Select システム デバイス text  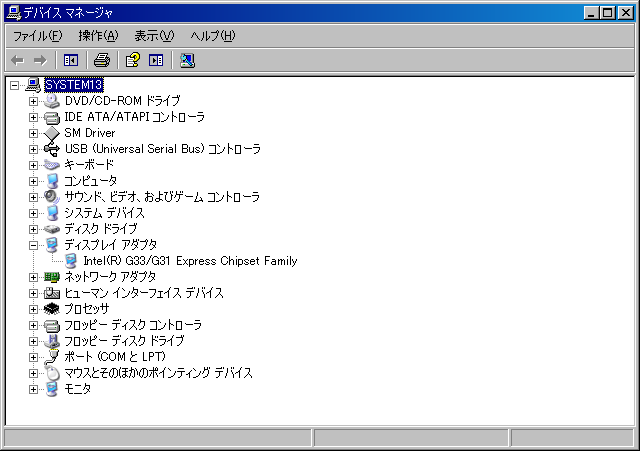pyautogui.click(x=104, y=213)
